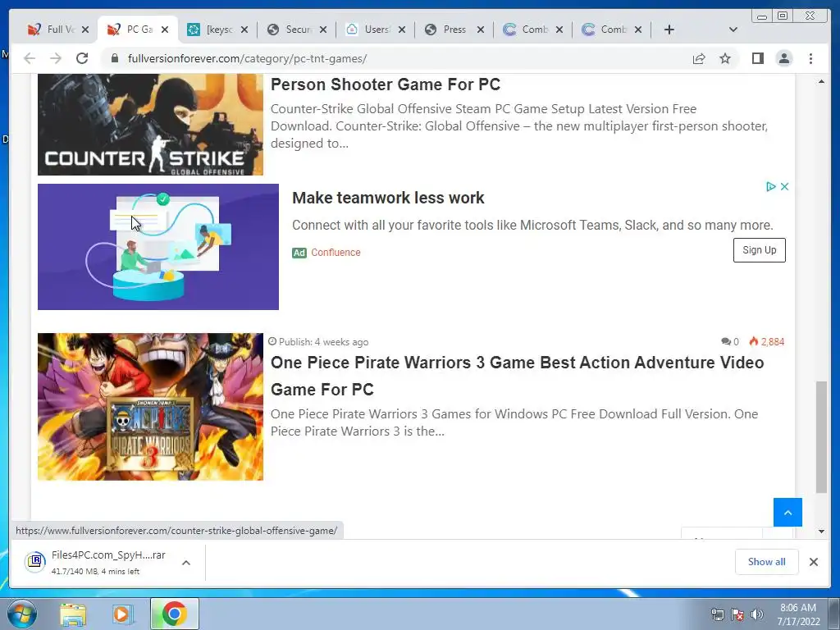Close the last 'Comb' tab
This screenshot has width=840, height=630.
pos(638,30)
